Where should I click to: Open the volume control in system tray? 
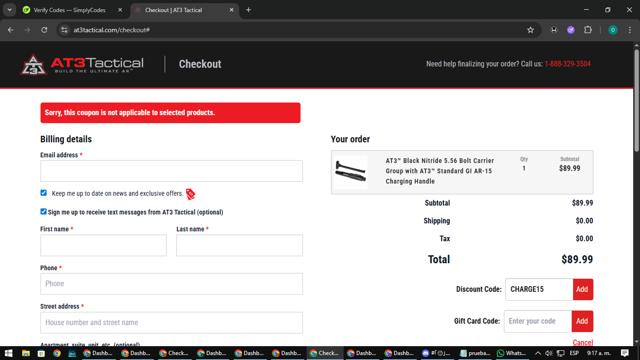549,353
